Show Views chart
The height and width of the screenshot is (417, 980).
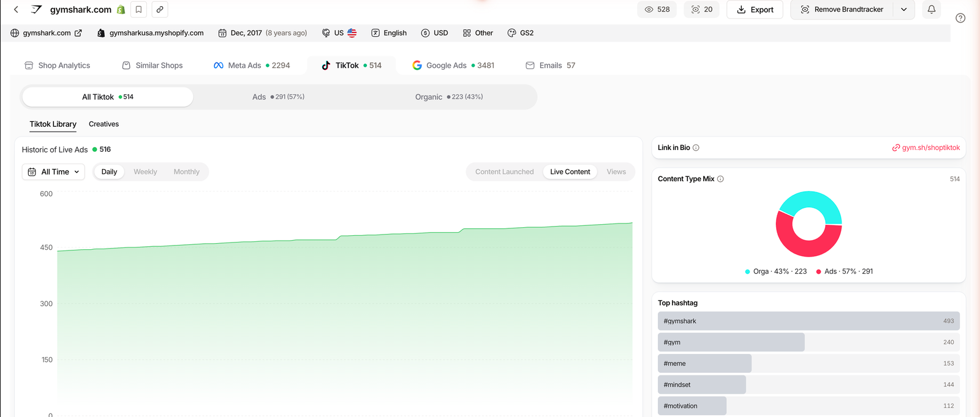(x=616, y=172)
